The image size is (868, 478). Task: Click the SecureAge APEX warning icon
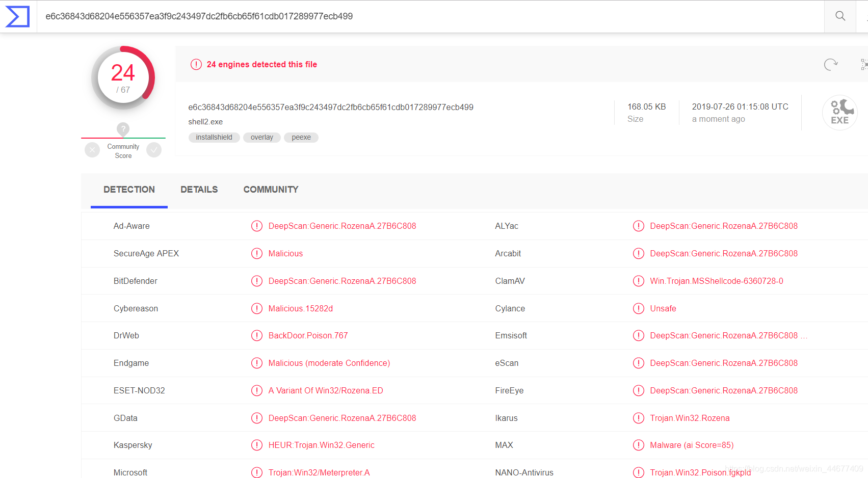tap(257, 253)
